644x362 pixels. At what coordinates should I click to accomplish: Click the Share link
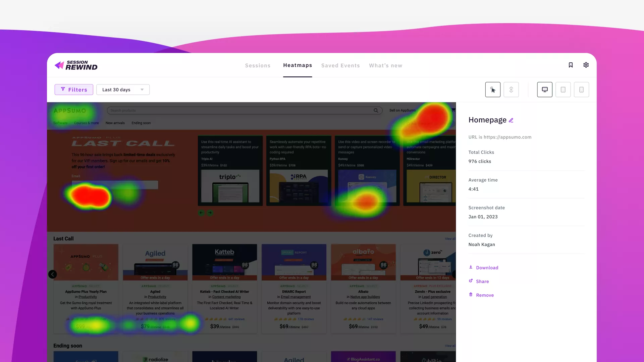(x=482, y=281)
